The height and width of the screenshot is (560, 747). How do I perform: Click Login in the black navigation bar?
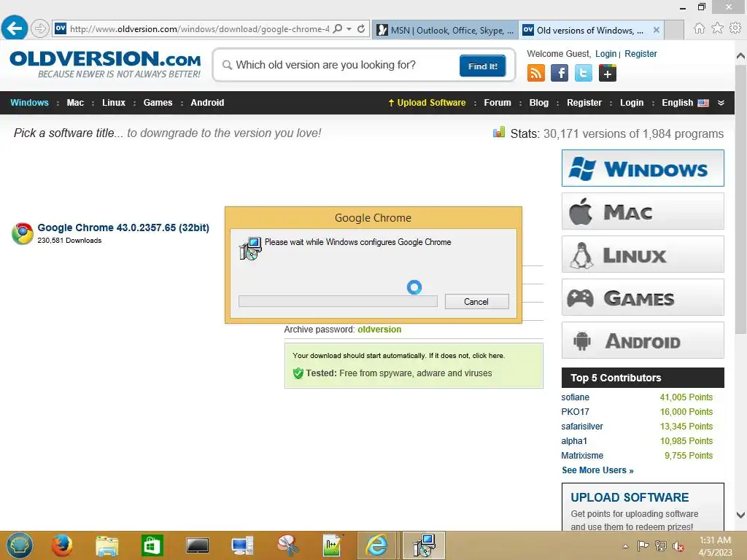[632, 103]
